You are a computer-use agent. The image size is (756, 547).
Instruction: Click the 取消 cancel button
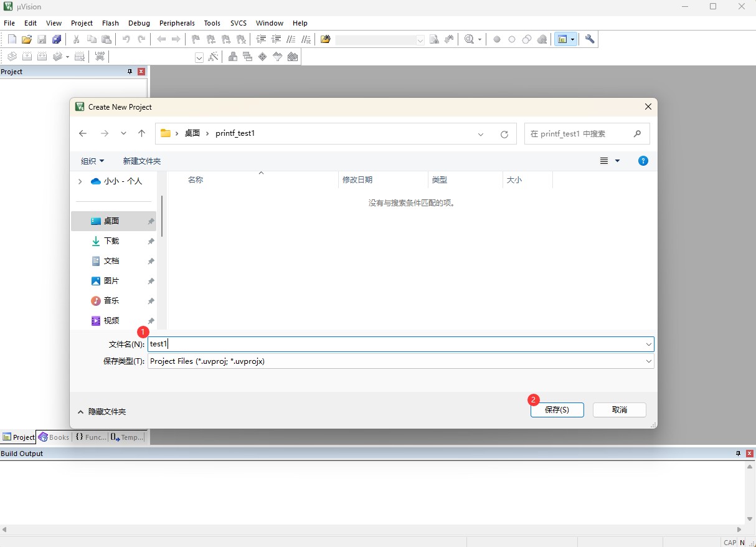[x=619, y=410]
